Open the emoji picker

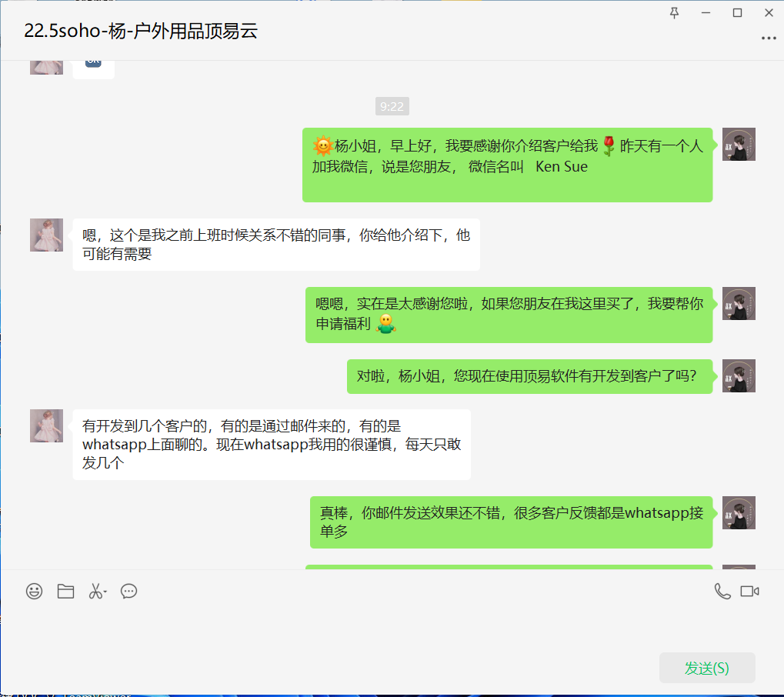[x=34, y=591]
